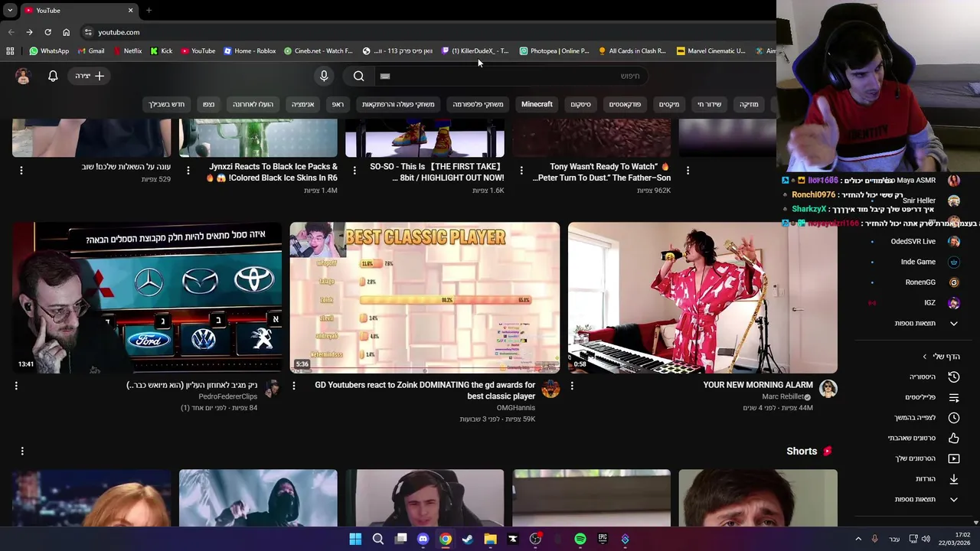The image size is (980, 551).
Task: Open options menu for Tony Wasn't Ready video
Action: point(521,170)
